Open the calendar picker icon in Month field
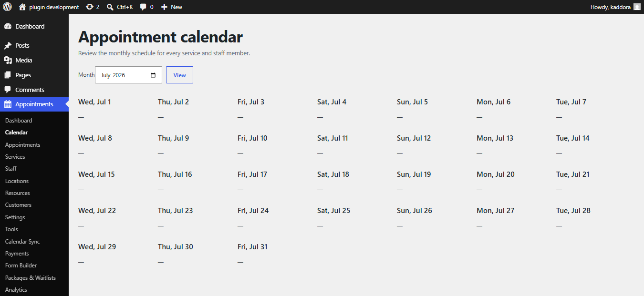Screen dimensions: 644x296 pyautogui.click(x=153, y=75)
